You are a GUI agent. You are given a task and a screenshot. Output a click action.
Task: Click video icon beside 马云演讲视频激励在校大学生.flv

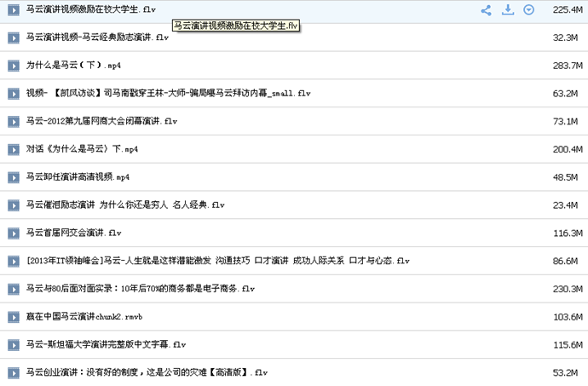(14, 10)
